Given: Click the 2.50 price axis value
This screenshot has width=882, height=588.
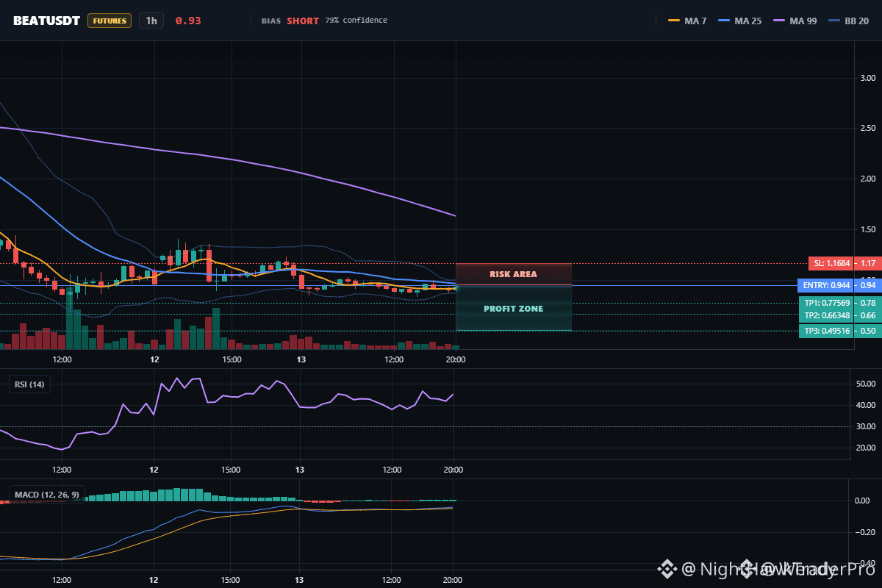Looking at the screenshot, I should pos(867,128).
